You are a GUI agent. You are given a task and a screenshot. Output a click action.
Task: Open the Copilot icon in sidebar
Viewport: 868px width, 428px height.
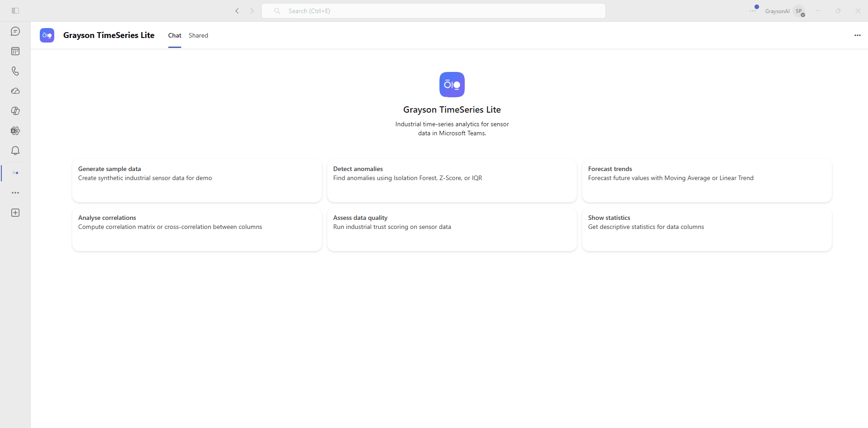[x=15, y=111]
